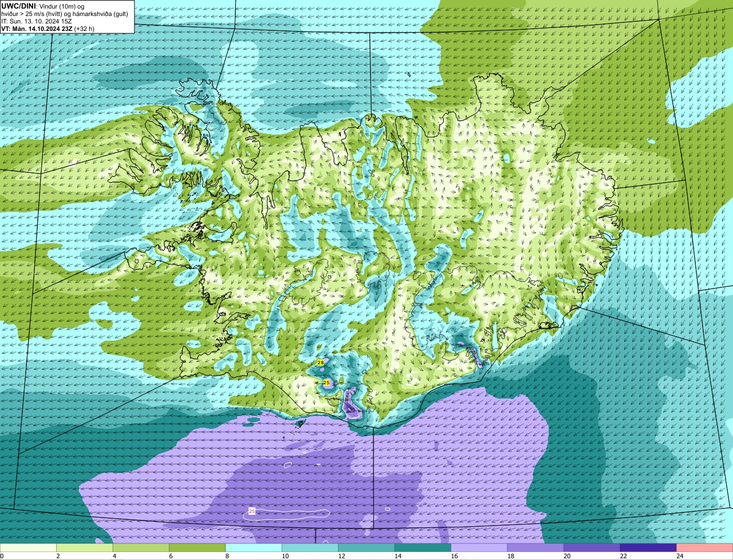Click the yellow "25" gust label on map
The height and width of the screenshot is (560, 733).
pos(326,382)
